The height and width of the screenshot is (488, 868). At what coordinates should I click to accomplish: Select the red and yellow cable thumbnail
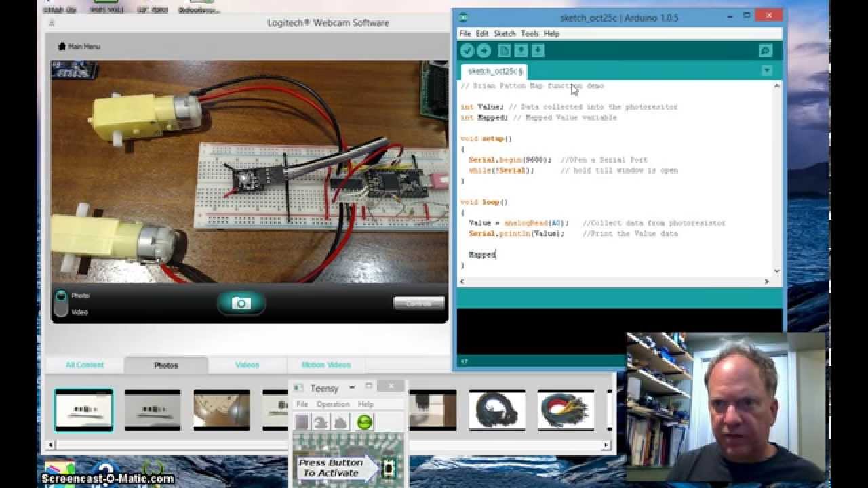[566, 410]
